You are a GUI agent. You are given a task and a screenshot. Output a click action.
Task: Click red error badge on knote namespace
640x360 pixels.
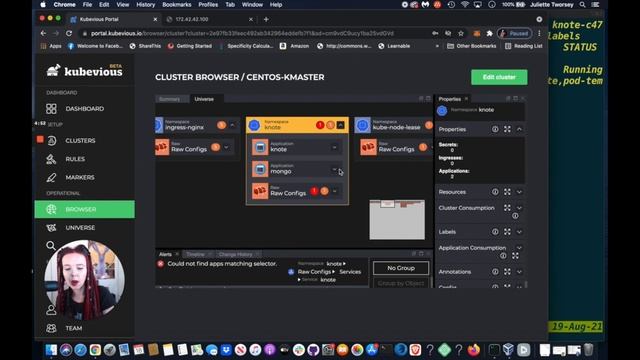pyautogui.click(x=320, y=125)
